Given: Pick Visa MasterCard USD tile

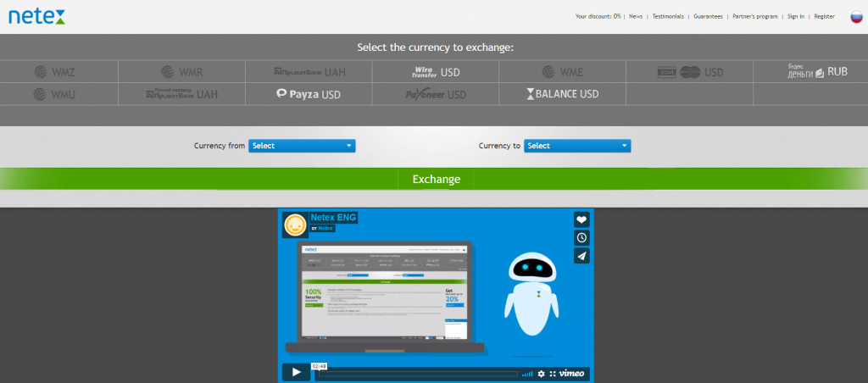Looking at the screenshot, I should coord(690,72).
